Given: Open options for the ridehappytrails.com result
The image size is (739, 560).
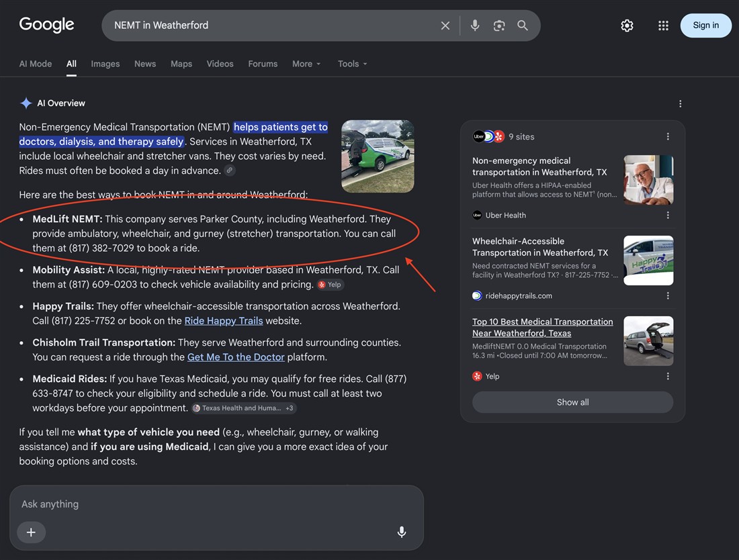Looking at the screenshot, I should (x=667, y=295).
